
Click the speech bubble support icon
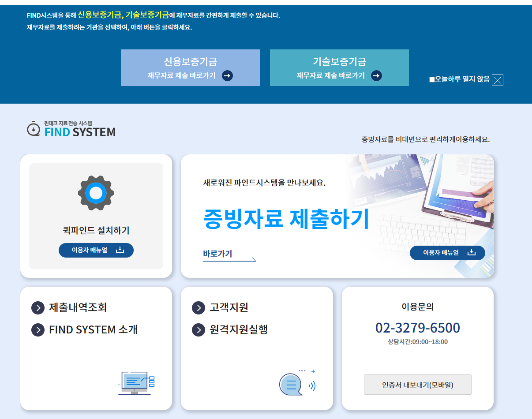click(x=297, y=382)
